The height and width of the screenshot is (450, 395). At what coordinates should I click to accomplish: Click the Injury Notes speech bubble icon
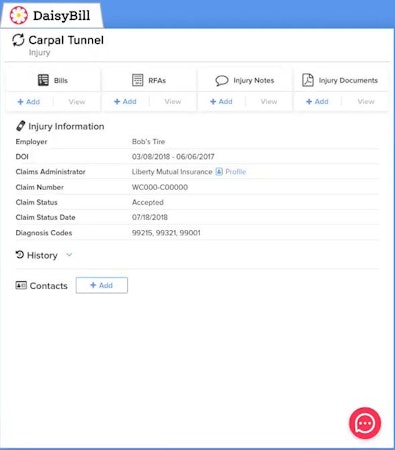(222, 81)
